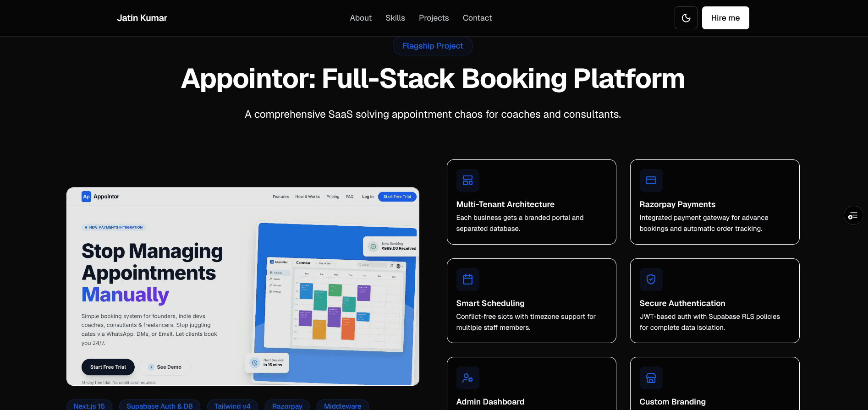The image size is (868, 410).
Task: Click the Razorpay Payments credit card icon
Action: pyautogui.click(x=651, y=180)
